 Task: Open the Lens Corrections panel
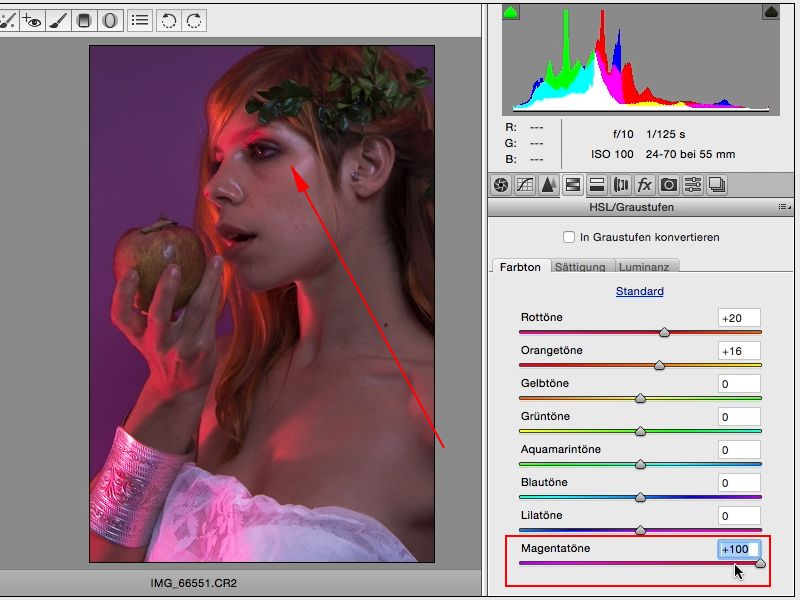[620, 185]
